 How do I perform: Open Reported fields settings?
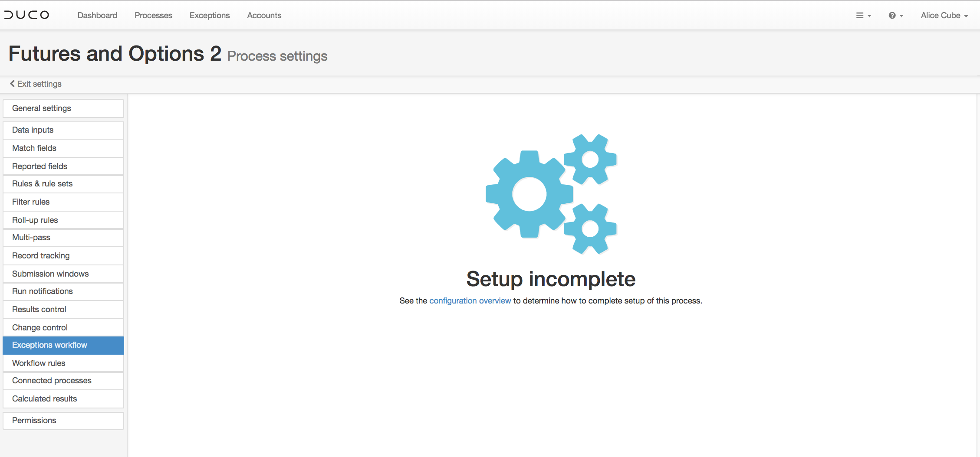point(63,166)
